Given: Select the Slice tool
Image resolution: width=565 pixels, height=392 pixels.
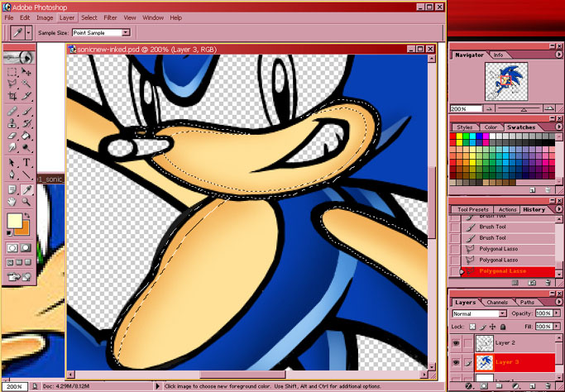Looking at the screenshot, I should [x=26, y=96].
